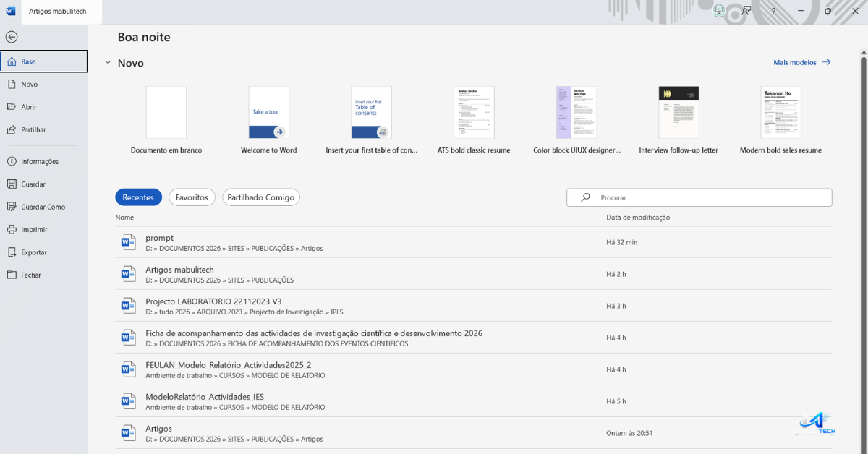Click Há 2 h date cell
The image size is (868, 454).
tap(616, 274)
